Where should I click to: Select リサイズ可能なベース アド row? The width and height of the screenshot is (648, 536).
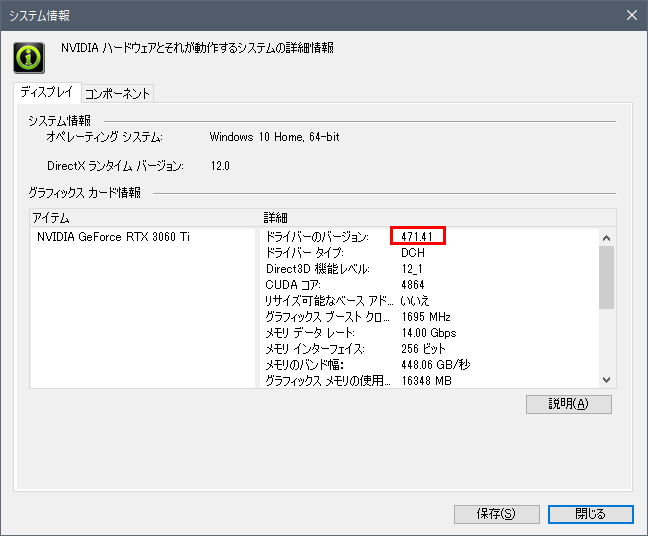coord(430,300)
